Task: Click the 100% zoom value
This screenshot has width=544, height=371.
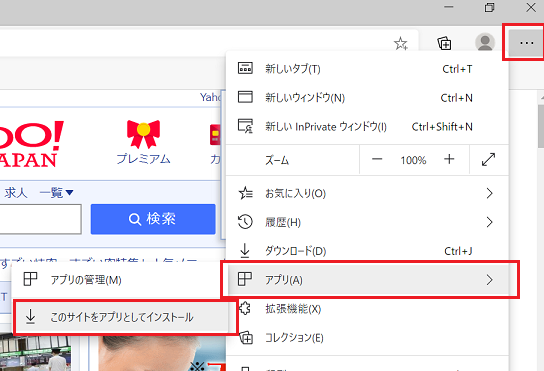Action: (413, 160)
